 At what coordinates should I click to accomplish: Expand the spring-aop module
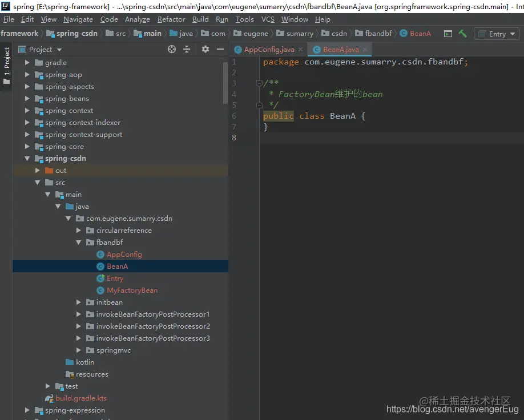tap(27, 75)
